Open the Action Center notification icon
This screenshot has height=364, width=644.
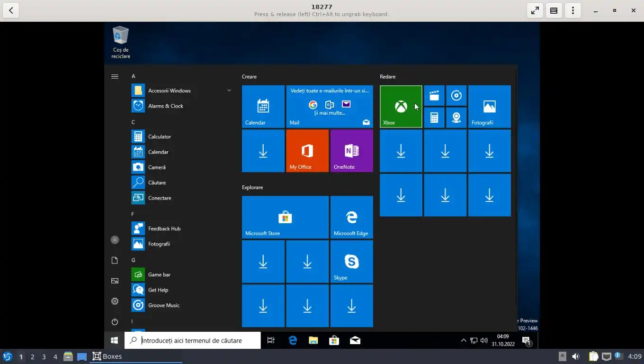click(x=526, y=340)
